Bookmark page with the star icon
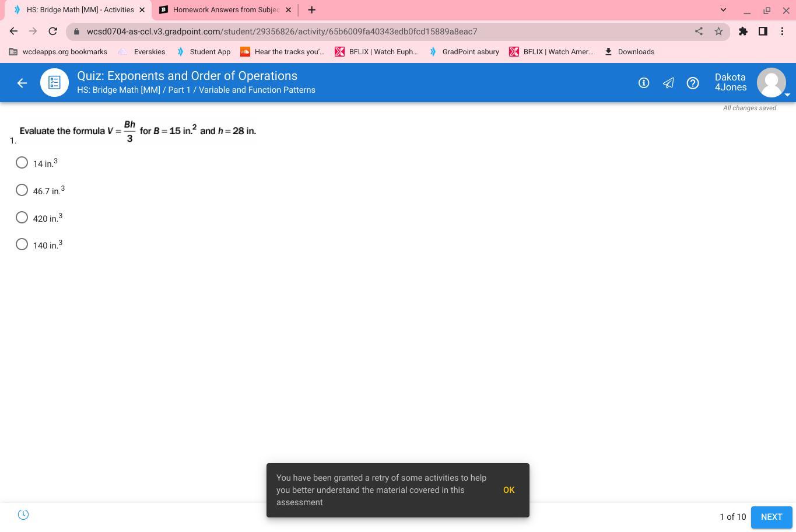This screenshot has width=796, height=532. [718, 32]
